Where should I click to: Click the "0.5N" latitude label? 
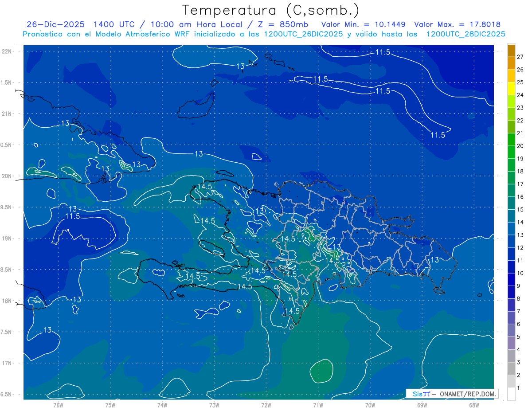[x=7, y=145]
